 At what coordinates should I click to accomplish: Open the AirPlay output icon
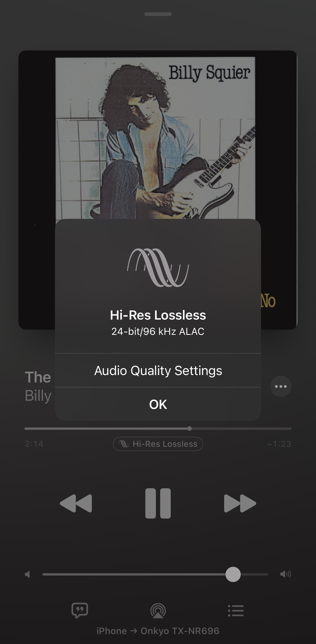coord(158,611)
